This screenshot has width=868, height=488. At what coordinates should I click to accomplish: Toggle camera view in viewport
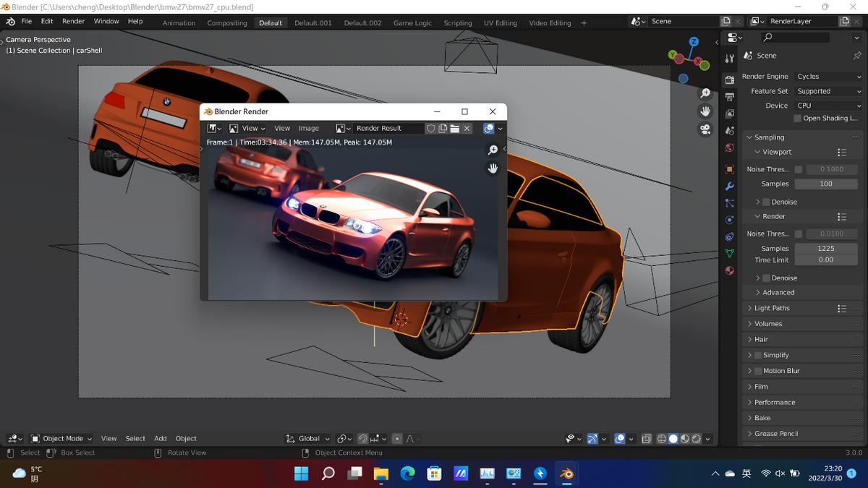pos(705,129)
